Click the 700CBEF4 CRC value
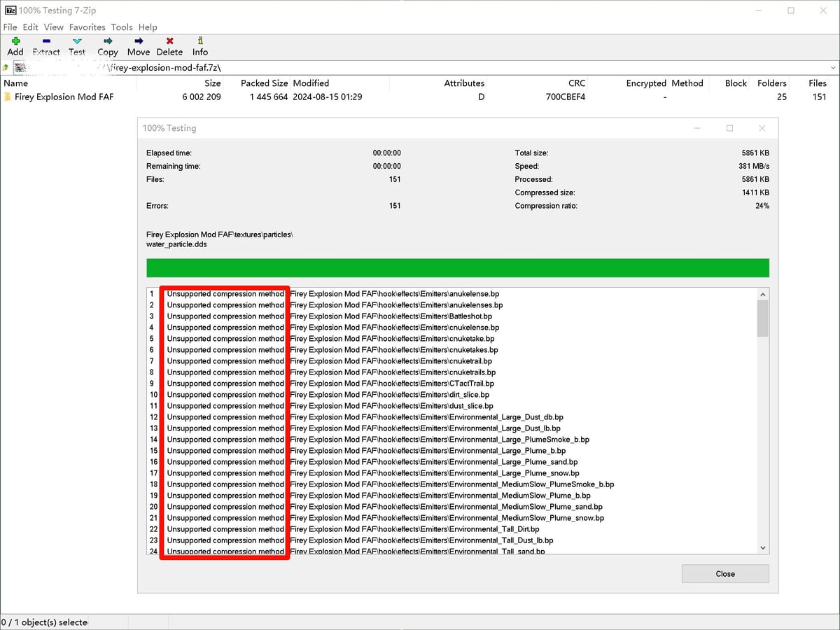Viewport: 840px width, 630px height. tap(566, 97)
